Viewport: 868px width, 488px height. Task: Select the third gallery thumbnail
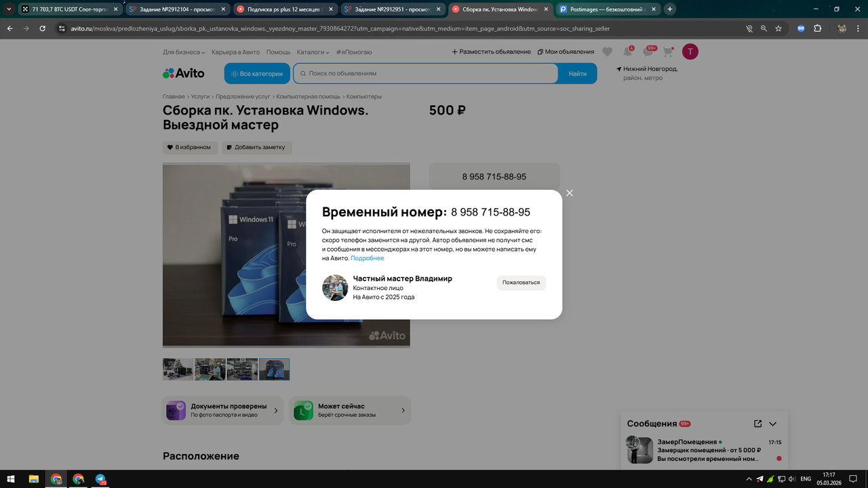tap(242, 369)
